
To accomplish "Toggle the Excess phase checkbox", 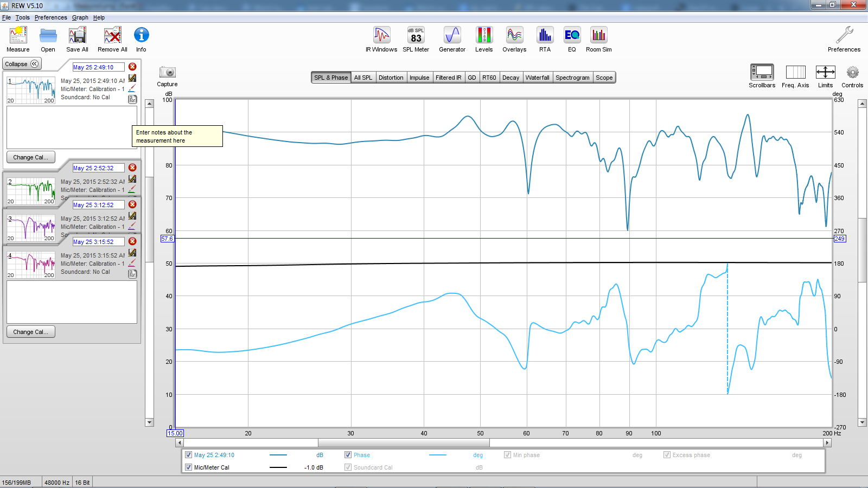I will coord(667,455).
